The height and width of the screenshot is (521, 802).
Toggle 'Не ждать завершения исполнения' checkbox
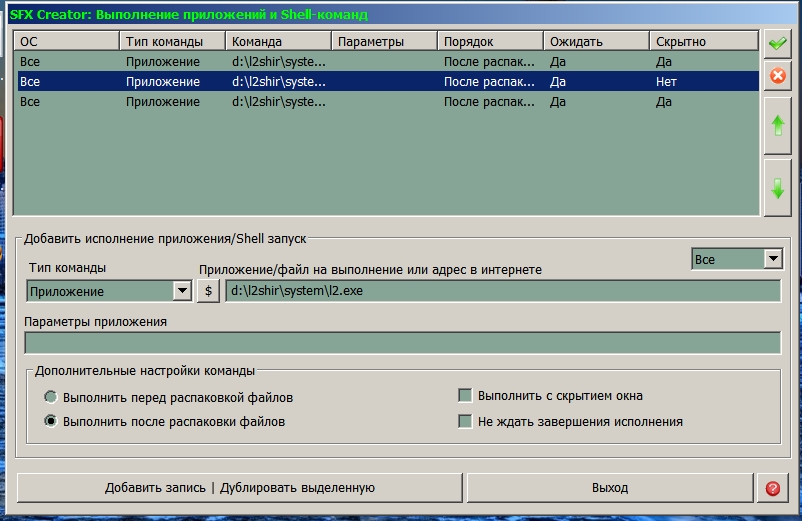coord(465,421)
